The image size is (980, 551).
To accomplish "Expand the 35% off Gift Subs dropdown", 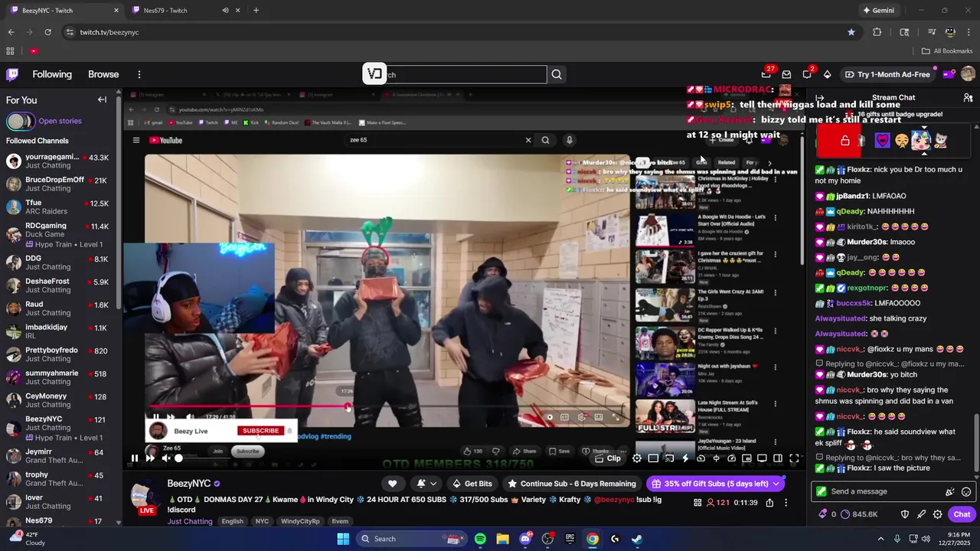I will 776,484.
